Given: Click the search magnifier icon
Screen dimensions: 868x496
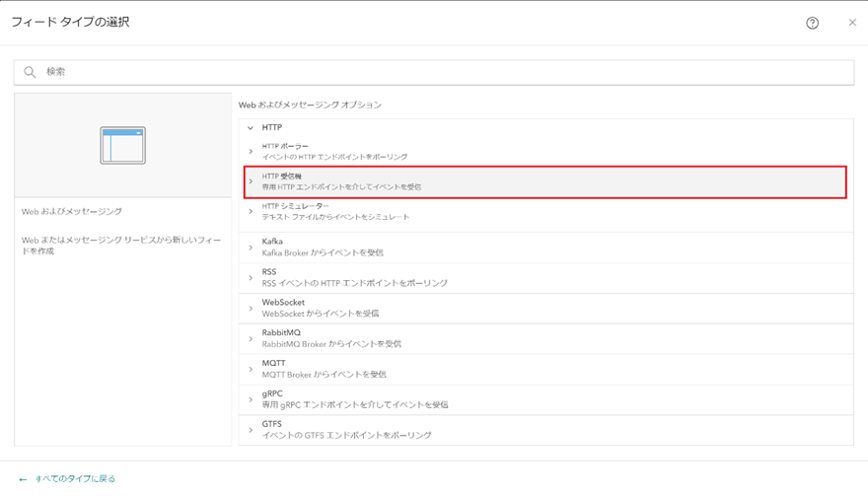Looking at the screenshot, I should (x=30, y=72).
